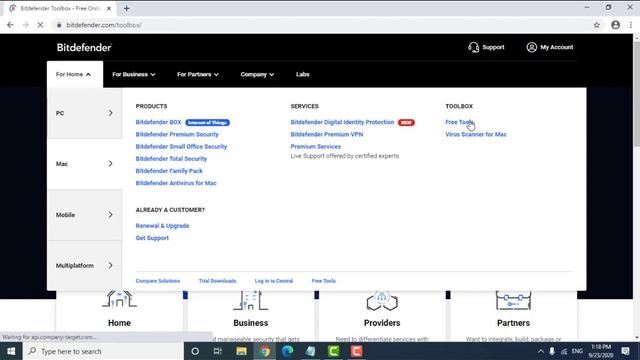
Task: Go back in browser history
Action: (x=10, y=25)
